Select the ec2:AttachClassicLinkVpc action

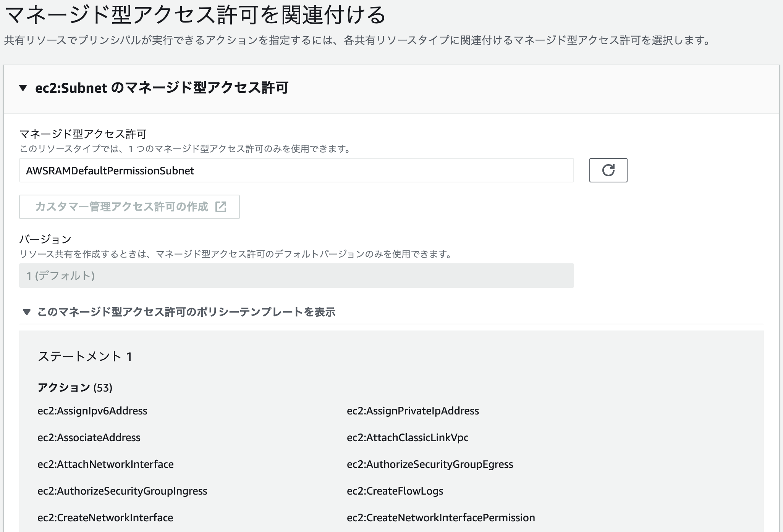pyautogui.click(x=408, y=438)
